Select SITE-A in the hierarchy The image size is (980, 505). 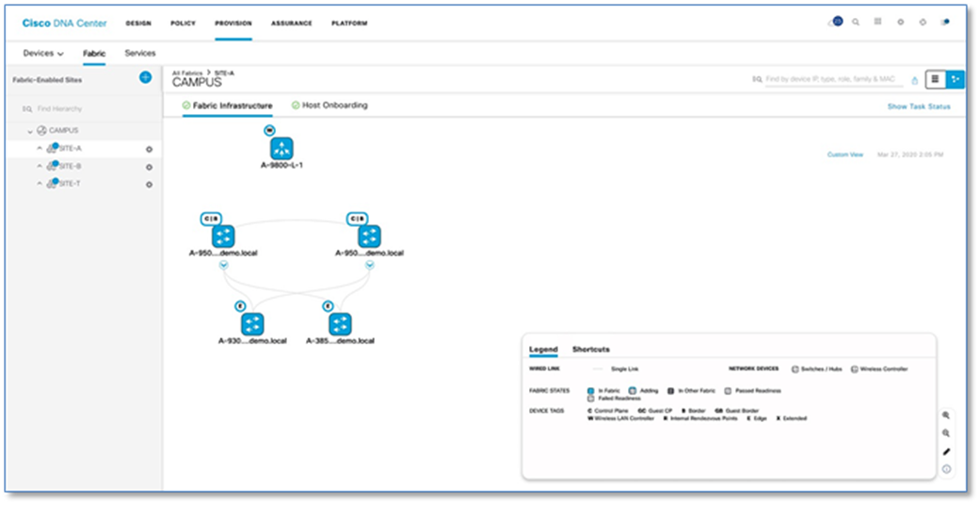(70, 148)
